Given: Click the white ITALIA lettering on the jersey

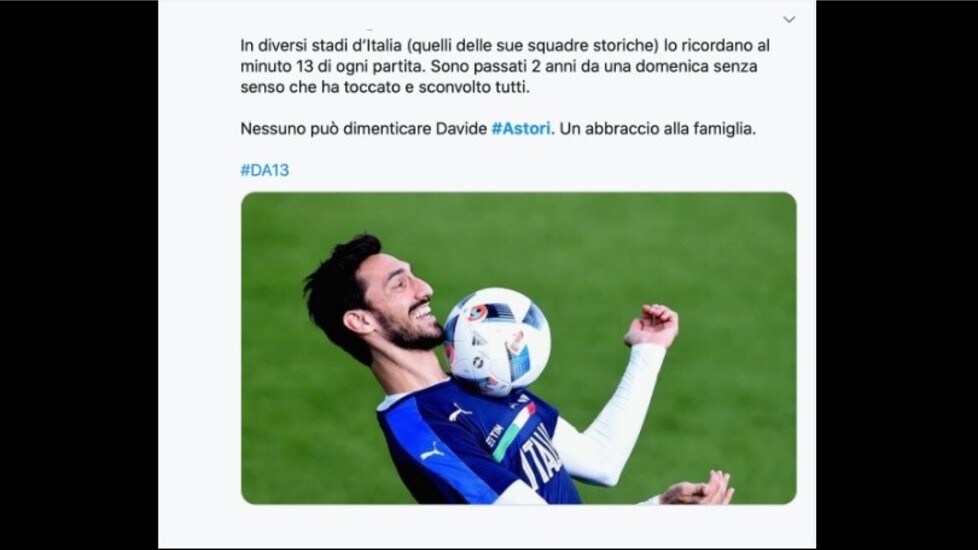Looking at the screenshot, I should click(x=540, y=458).
